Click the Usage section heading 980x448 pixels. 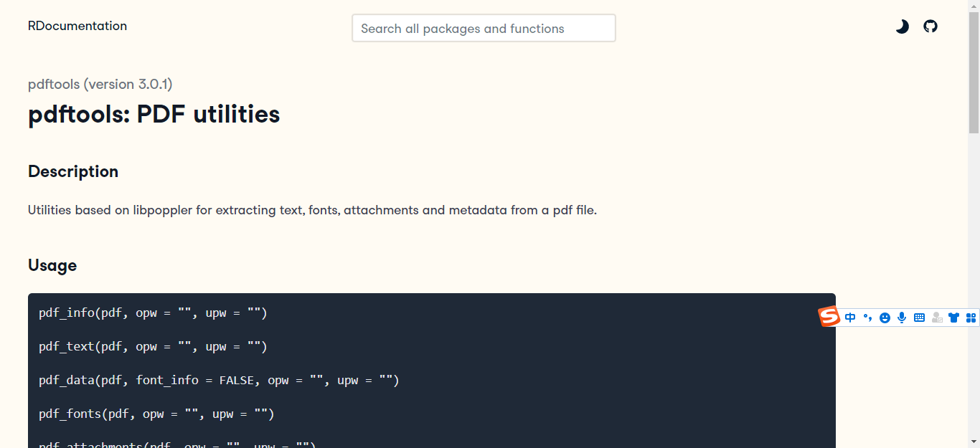coord(52,265)
